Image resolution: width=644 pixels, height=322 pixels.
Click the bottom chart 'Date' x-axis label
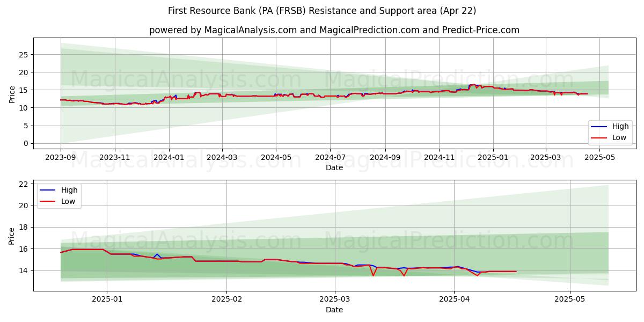334,310
